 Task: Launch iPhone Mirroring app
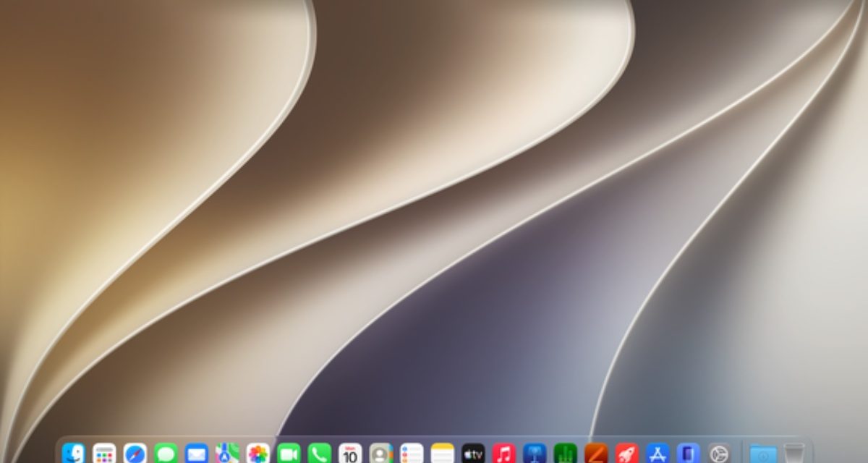tap(688, 454)
